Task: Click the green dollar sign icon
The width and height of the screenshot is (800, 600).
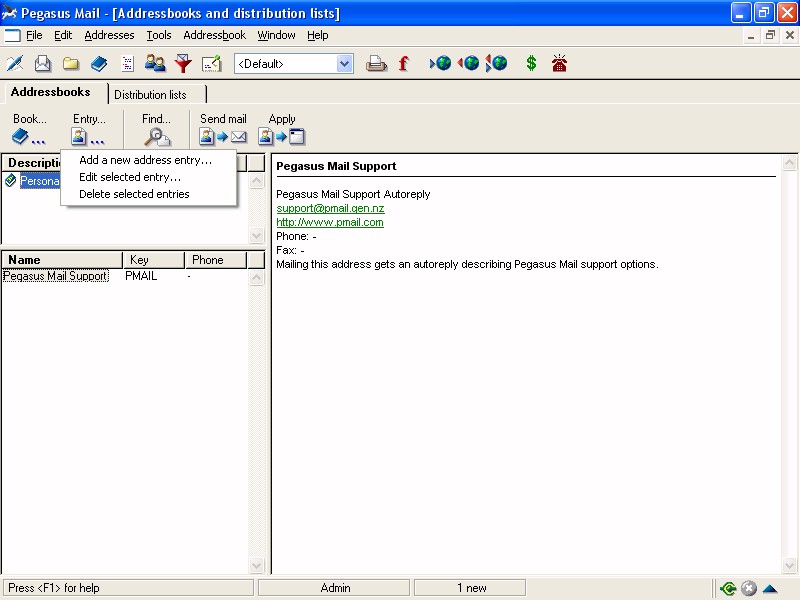Action: [531, 63]
